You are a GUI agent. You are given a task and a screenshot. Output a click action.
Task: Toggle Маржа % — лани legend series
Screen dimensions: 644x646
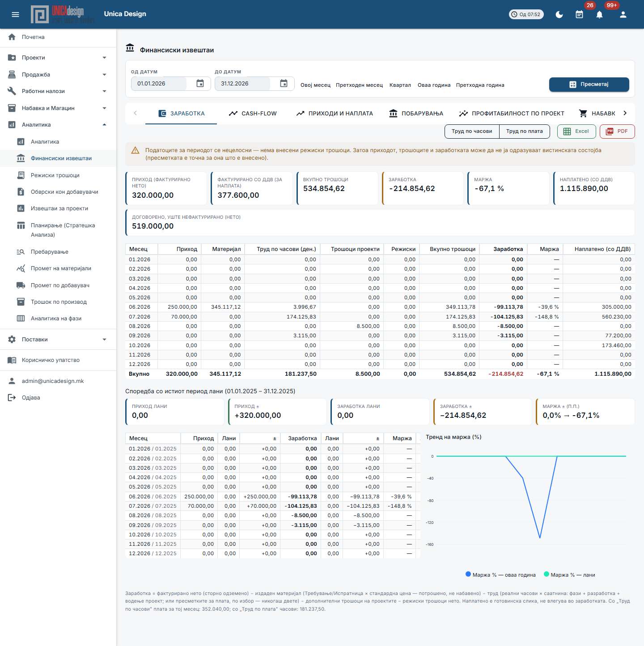tap(569, 575)
